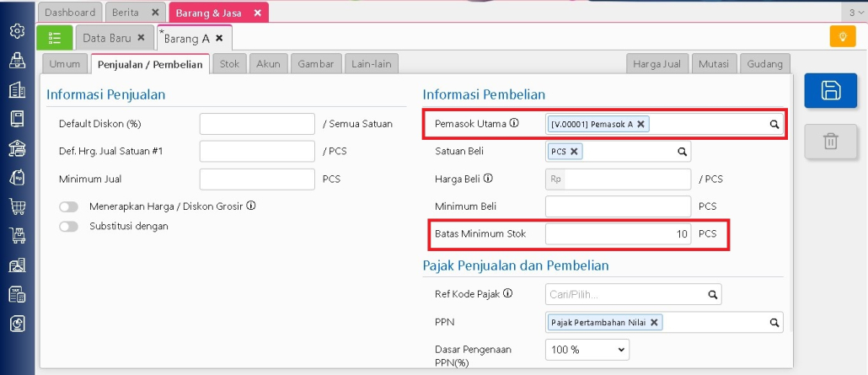
Task: Close the Berita tab
Action: pyautogui.click(x=154, y=13)
